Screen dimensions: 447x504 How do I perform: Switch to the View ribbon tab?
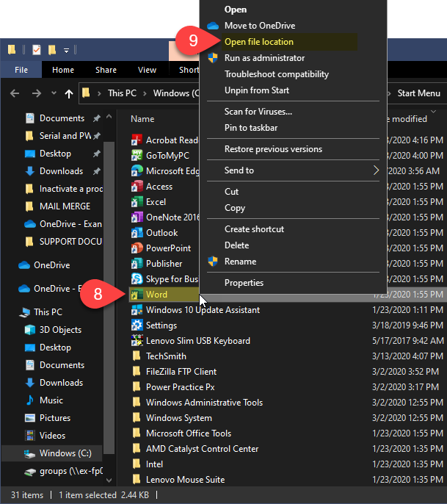(147, 70)
